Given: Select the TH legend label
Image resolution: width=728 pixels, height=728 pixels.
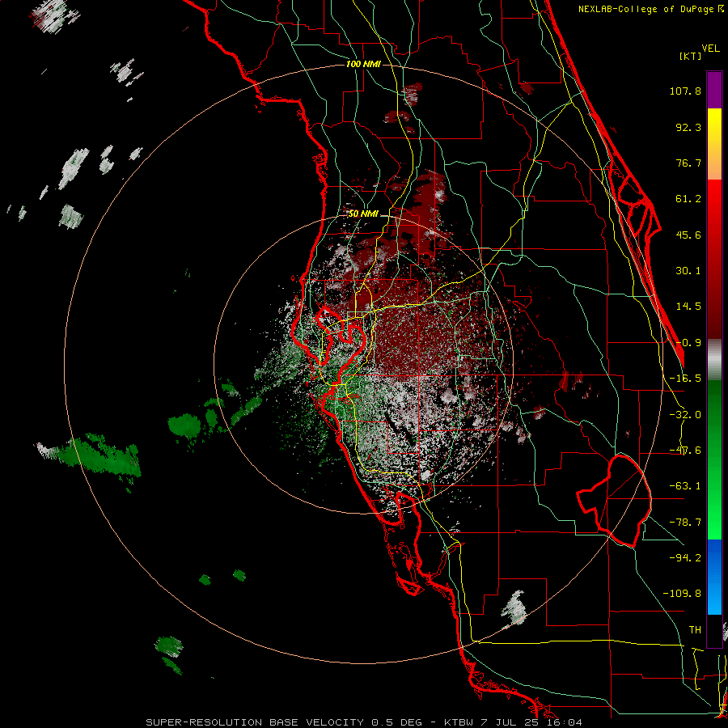Looking at the screenshot, I should (x=695, y=630).
